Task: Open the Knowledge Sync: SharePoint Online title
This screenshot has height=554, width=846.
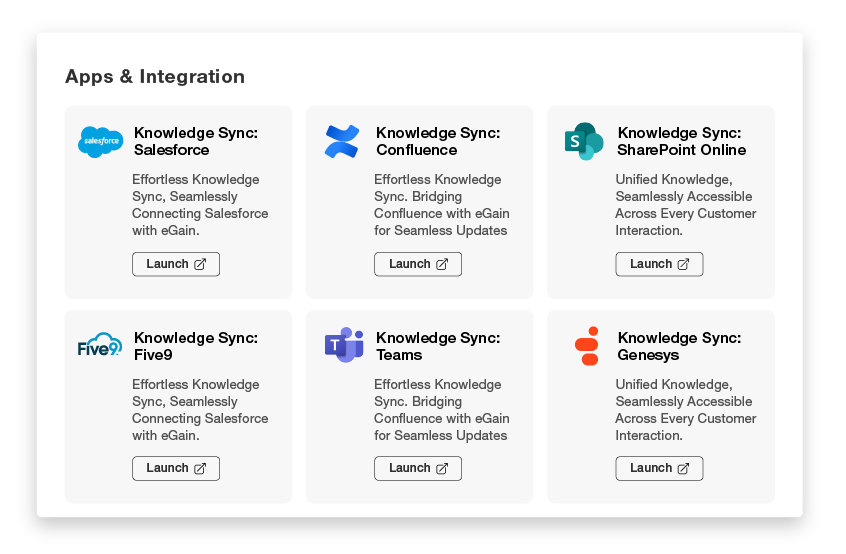Action: 681,141
